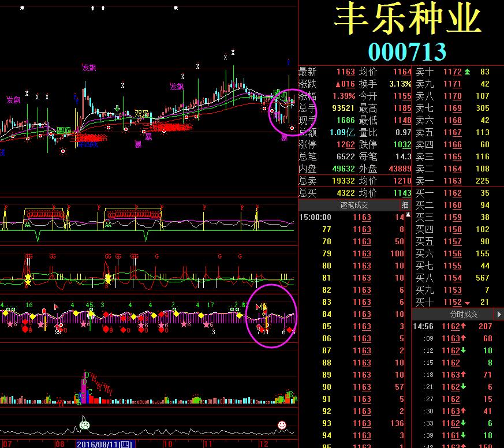Click month 11 on the time axis
The width and height of the screenshot is (504, 448).
208,444
